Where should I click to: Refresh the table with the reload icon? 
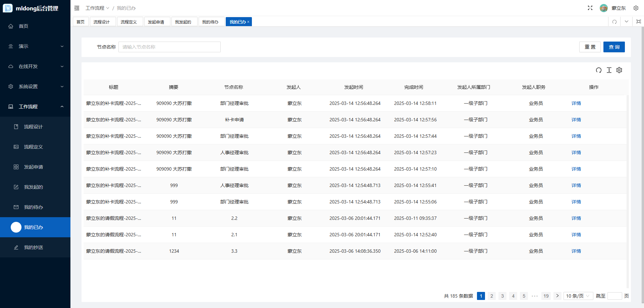pyautogui.click(x=599, y=70)
